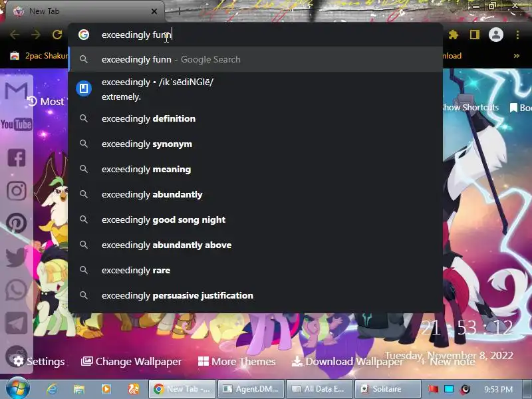Open the profile avatar icon
Viewport: 532px width, 399px height.
496,35
